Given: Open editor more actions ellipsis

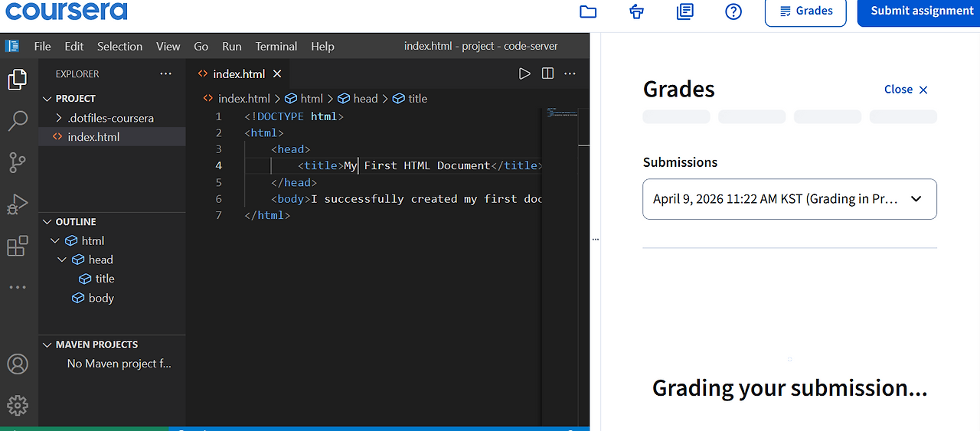Looking at the screenshot, I should coord(570,73).
